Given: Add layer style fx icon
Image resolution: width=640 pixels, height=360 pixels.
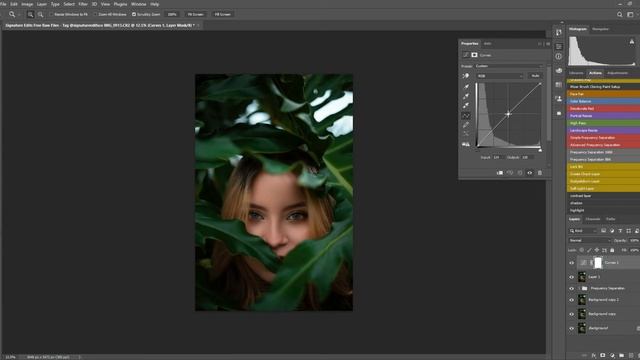Looking at the screenshot, I should click(594, 356).
